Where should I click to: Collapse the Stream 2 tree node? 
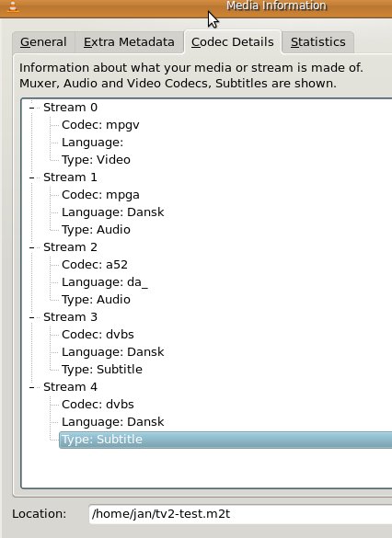(x=31, y=247)
